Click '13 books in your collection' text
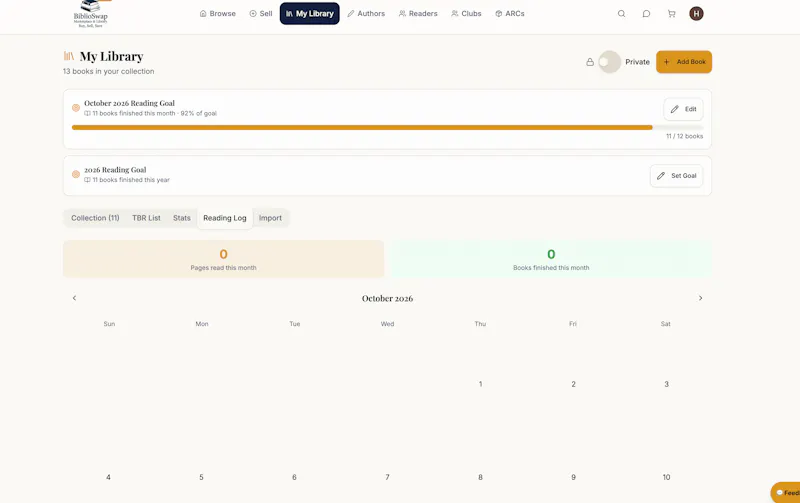Viewport: 800px width, 503px height. tap(108, 71)
